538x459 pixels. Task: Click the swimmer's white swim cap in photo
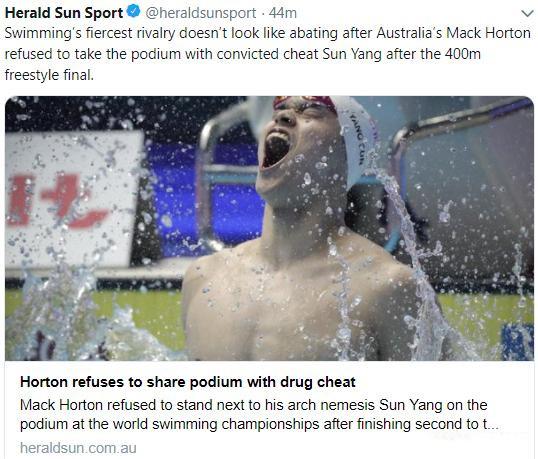click(x=357, y=137)
